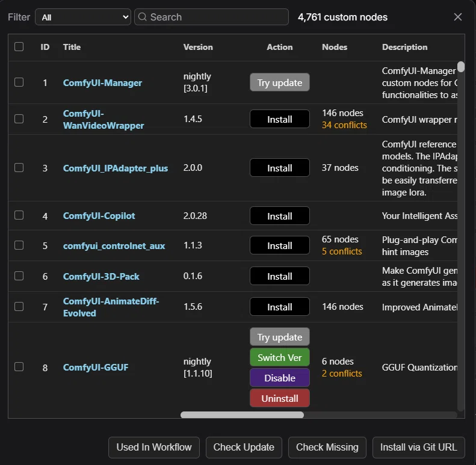Check the ComfyUI-GGUF row checkbox
476x465 pixels.
pyautogui.click(x=19, y=367)
